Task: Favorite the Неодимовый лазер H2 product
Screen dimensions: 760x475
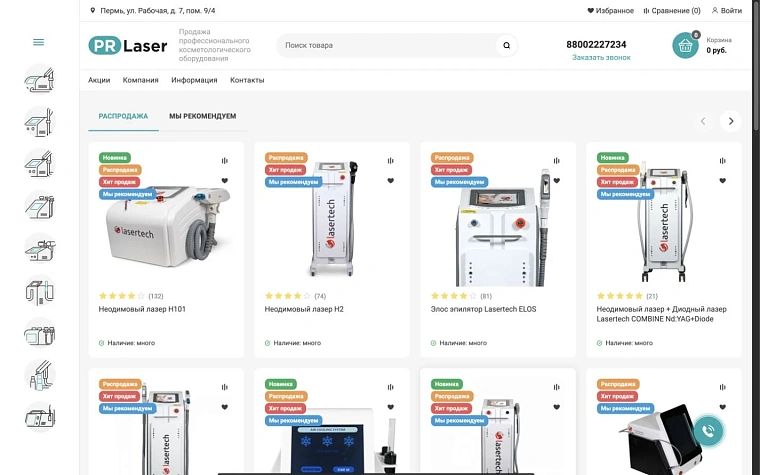Action: pyautogui.click(x=391, y=180)
